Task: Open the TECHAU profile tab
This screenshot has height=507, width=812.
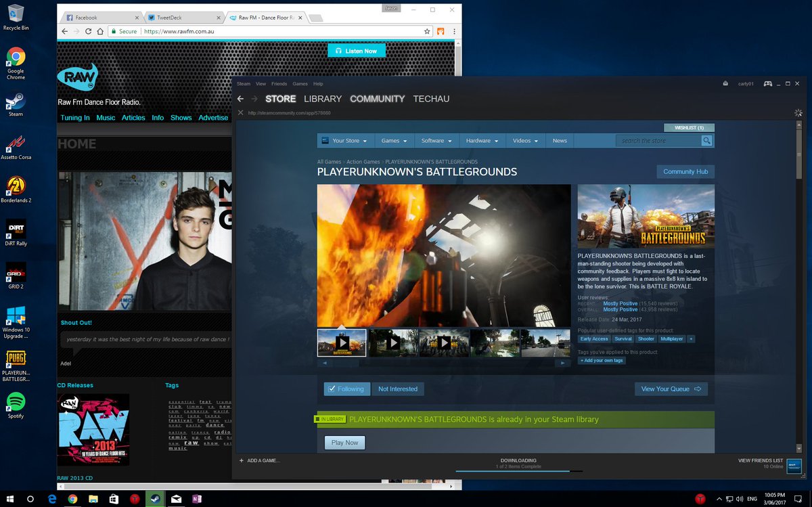Action: point(431,99)
